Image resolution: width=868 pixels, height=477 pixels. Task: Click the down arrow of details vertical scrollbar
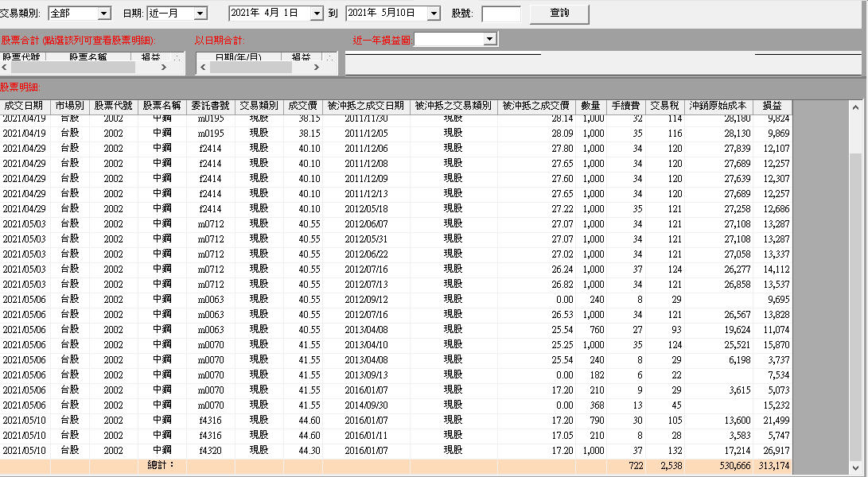coord(855,467)
